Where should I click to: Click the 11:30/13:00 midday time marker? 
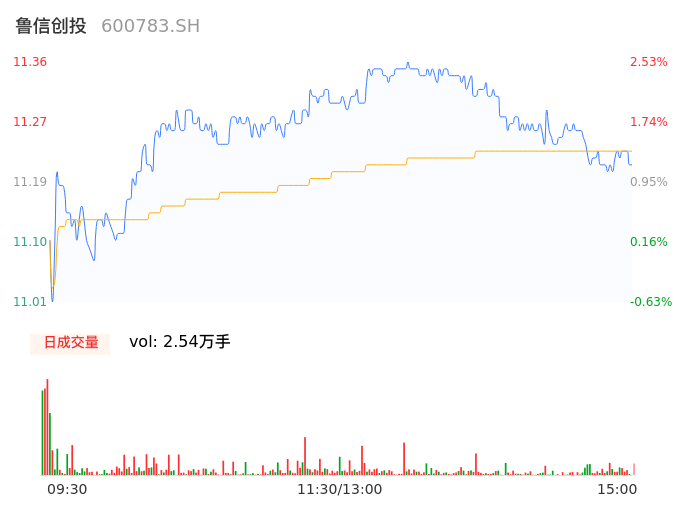pos(339,489)
